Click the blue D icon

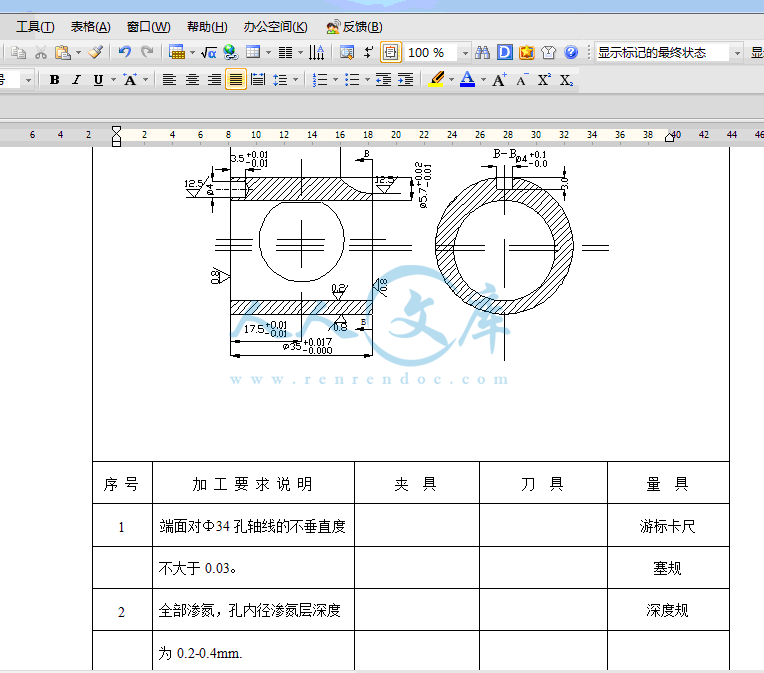click(x=505, y=53)
